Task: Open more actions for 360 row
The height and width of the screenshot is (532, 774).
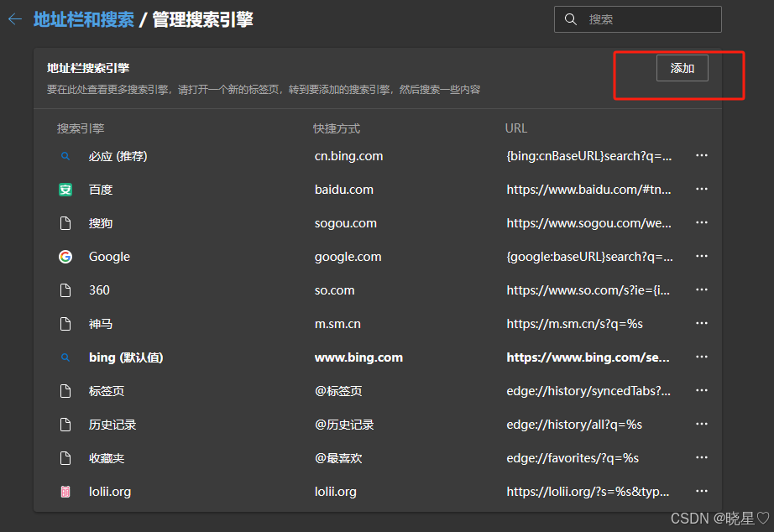Action: 702,289
